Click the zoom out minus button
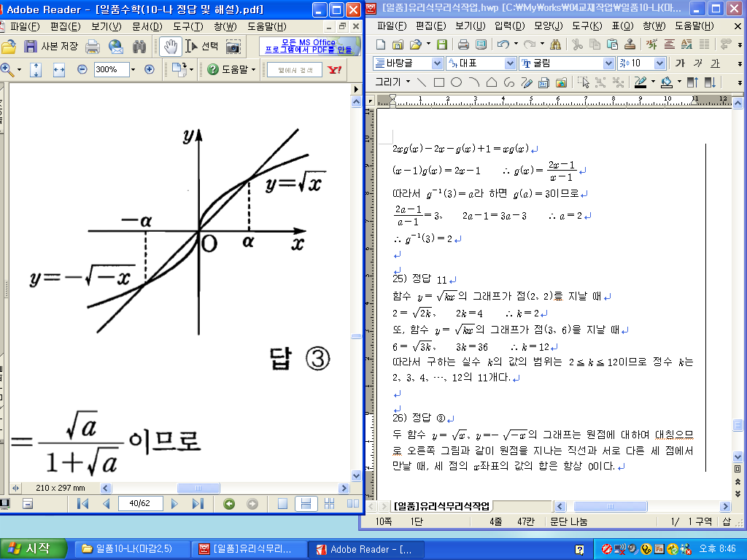The height and width of the screenshot is (560, 747). [x=82, y=69]
